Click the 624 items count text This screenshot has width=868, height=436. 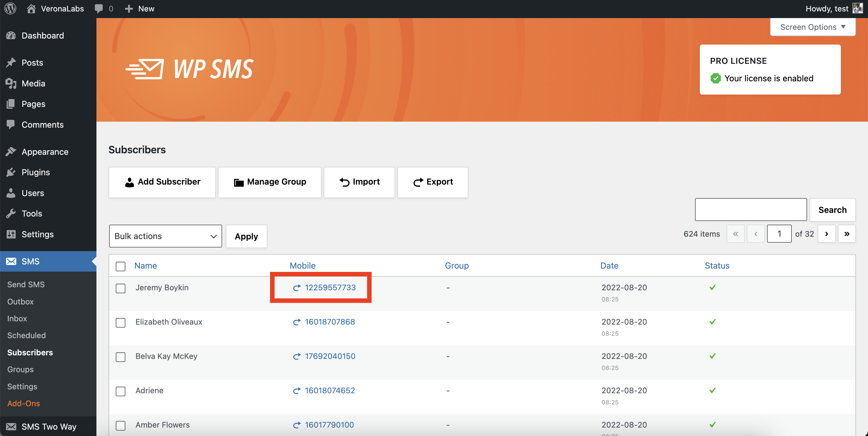pyautogui.click(x=702, y=234)
